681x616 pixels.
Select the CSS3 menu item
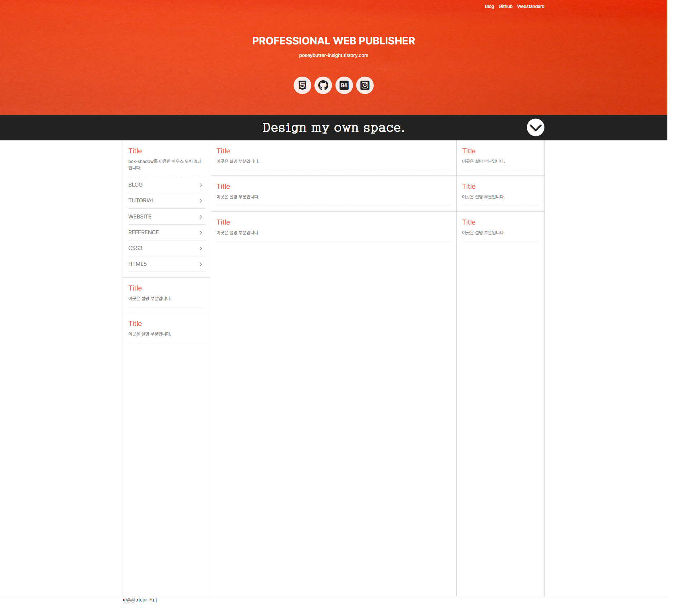click(167, 248)
